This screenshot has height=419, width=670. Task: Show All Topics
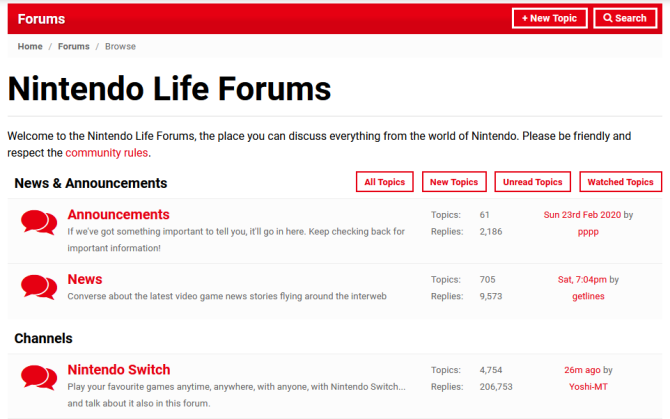(385, 182)
